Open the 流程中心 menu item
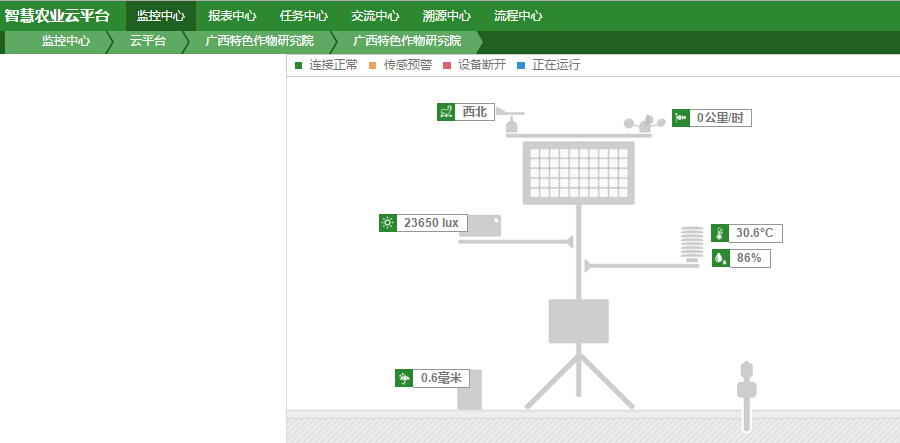Image resolution: width=900 pixels, height=443 pixels. tap(518, 16)
